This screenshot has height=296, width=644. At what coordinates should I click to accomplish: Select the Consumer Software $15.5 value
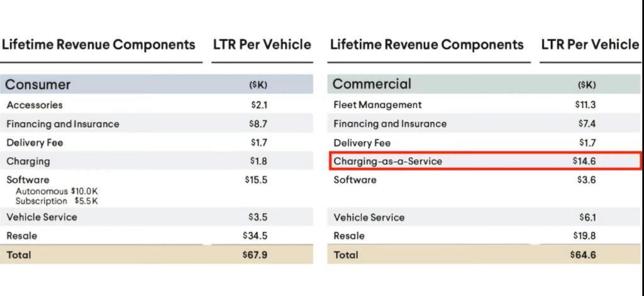tap(257, 180)
